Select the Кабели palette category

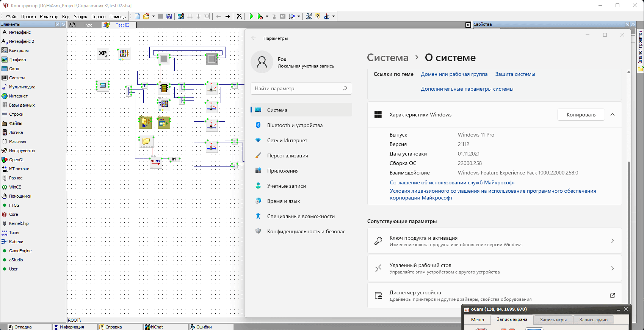[16, 242]
